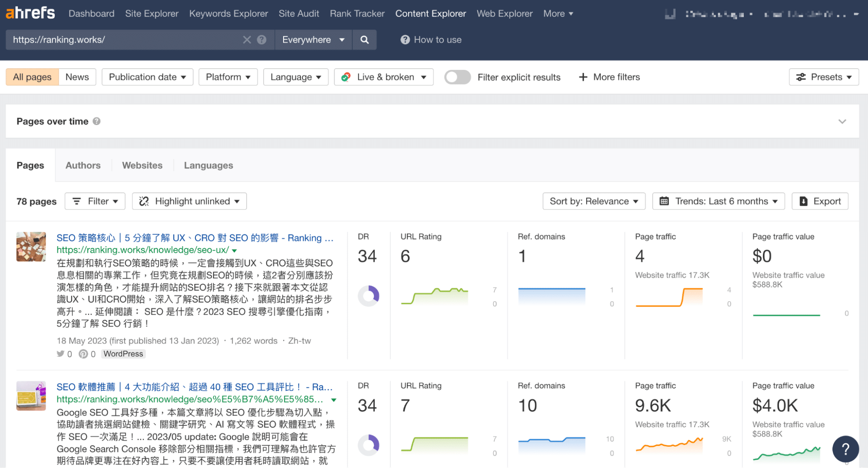The height and width of the screenshot is (468, 868).
Task: Open the seo-ux article URL link
Action: (x=142, y=250)
